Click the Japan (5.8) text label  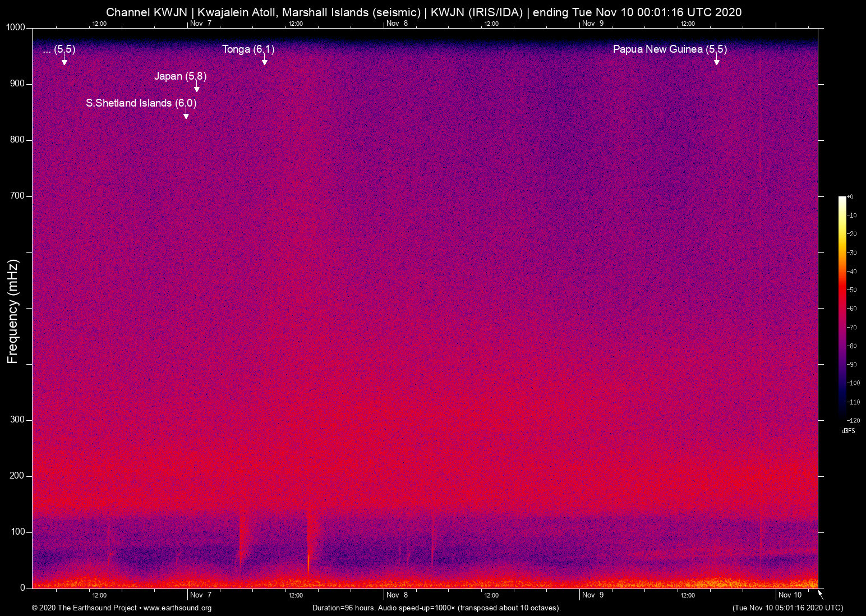pos(180,76)
